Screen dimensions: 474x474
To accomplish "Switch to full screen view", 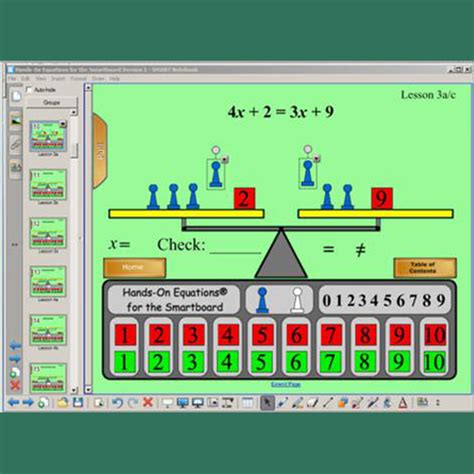I will (x=182, y=403).
